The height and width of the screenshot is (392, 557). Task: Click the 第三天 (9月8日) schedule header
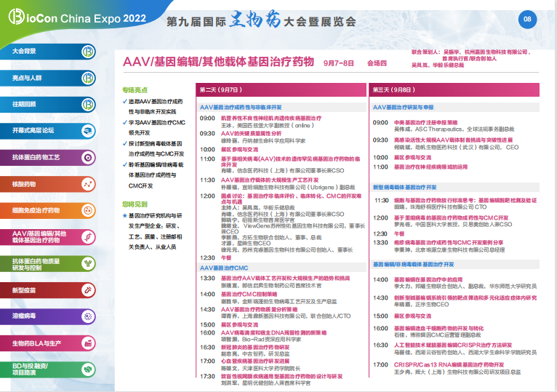[x=393, y=89]
